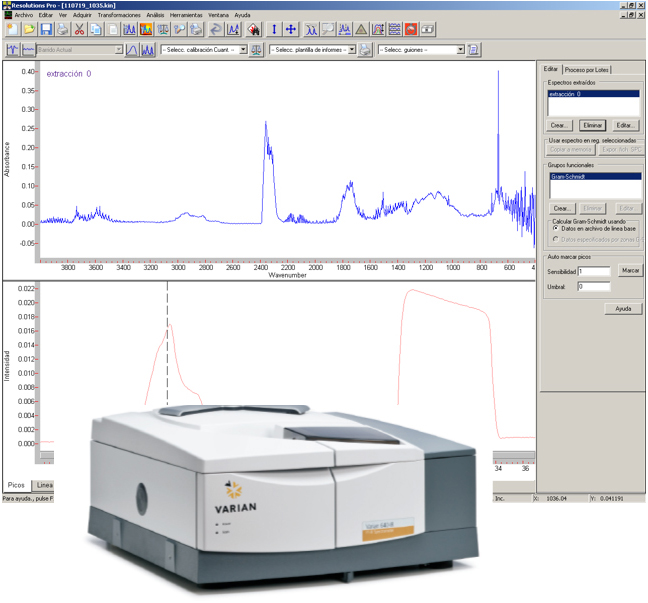Click the blue spectrum peaks toolbar icon
Viewport: 648px width, 603px height.
(129, 29)
